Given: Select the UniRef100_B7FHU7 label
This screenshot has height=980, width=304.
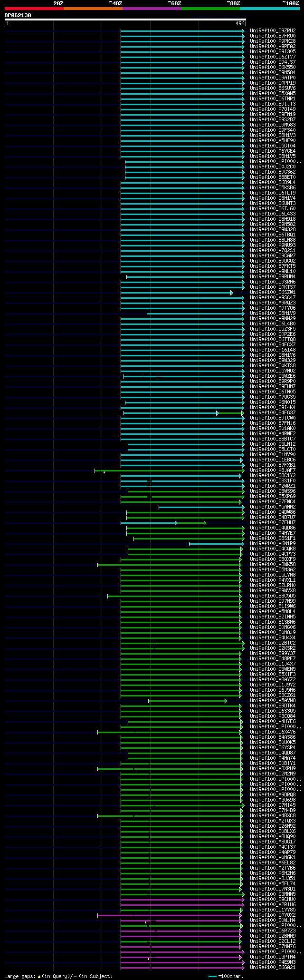Looking at the screenshot, I should [273, 522].
